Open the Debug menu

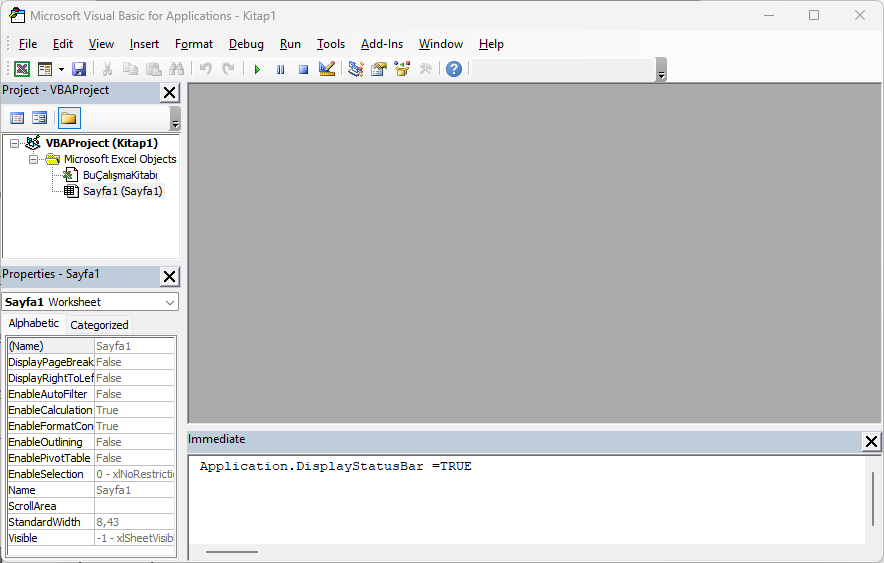[x=246, y=44]
